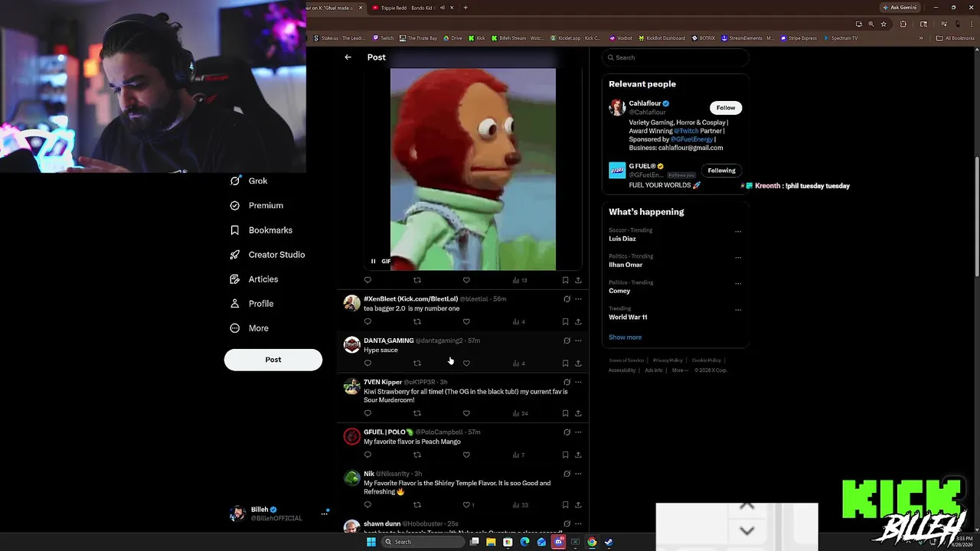Open more options for XenBleet's reply
980x551 pixels.
tap(578, 299)
